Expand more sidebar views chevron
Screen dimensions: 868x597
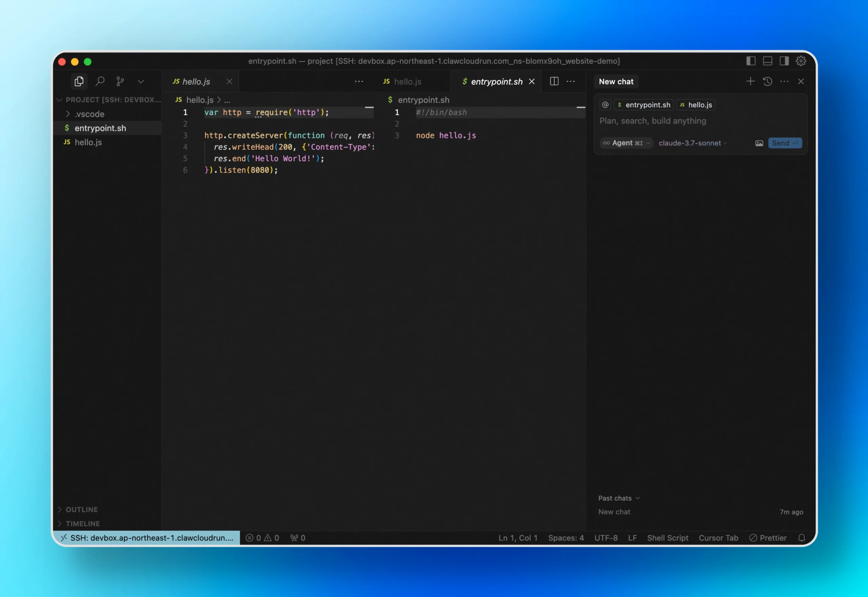click(141, 82)
